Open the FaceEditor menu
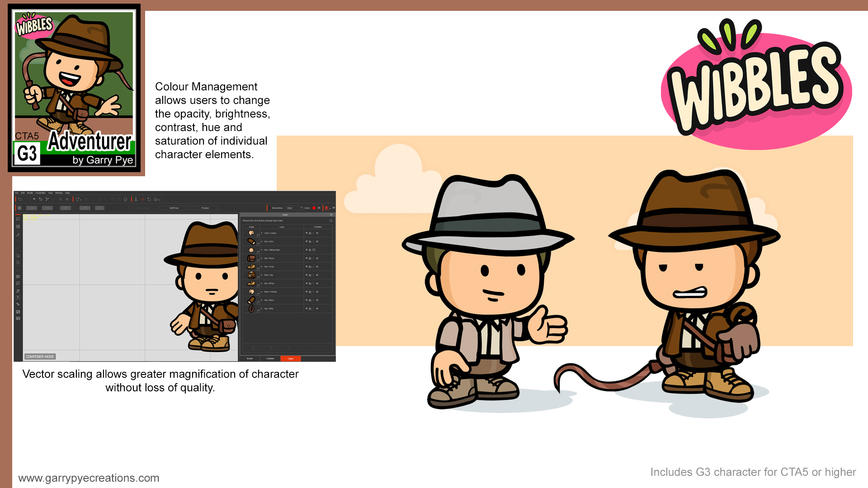The height and width of the screenshot is (488, 868). (x=40, y=193)
